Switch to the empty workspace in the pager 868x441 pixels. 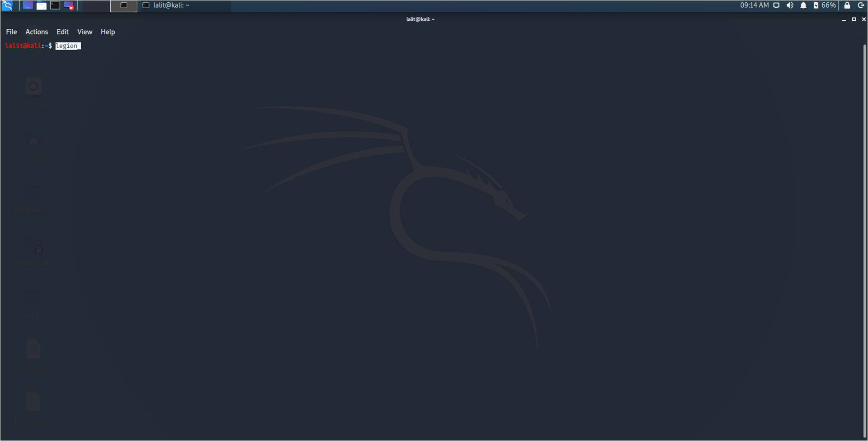point(96,6)
